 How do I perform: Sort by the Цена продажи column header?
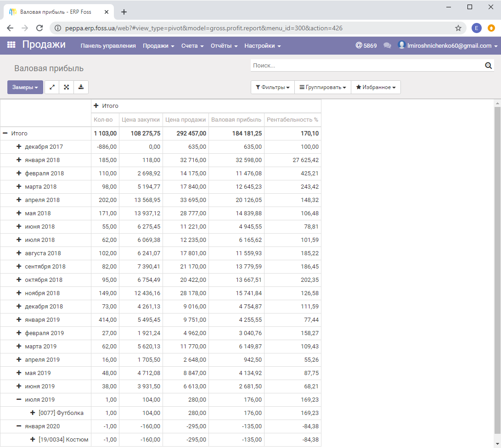point(186,120)
